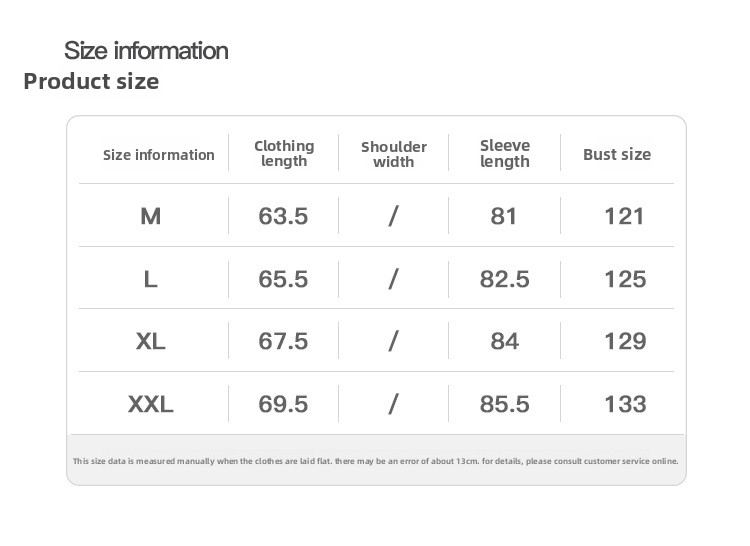Viewport: 750px width, 546px height.
Task: Click the L size row label
Action: click(x=151, y=279)
